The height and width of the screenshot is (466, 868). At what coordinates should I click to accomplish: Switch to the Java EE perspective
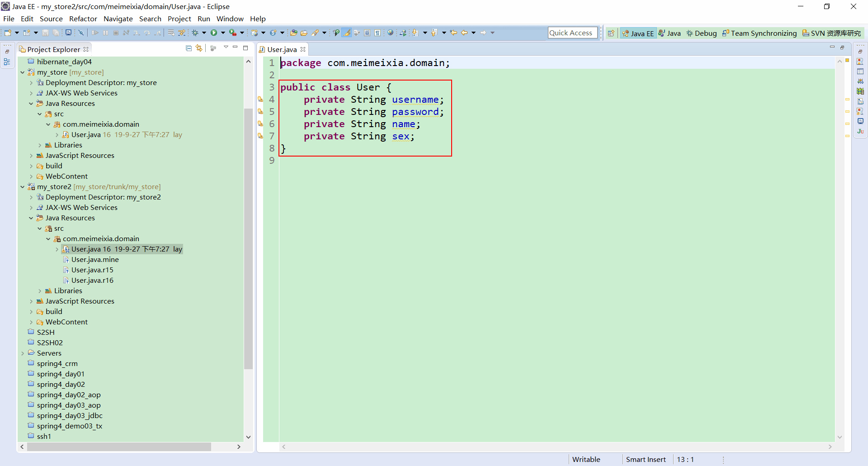click(638, 33)
